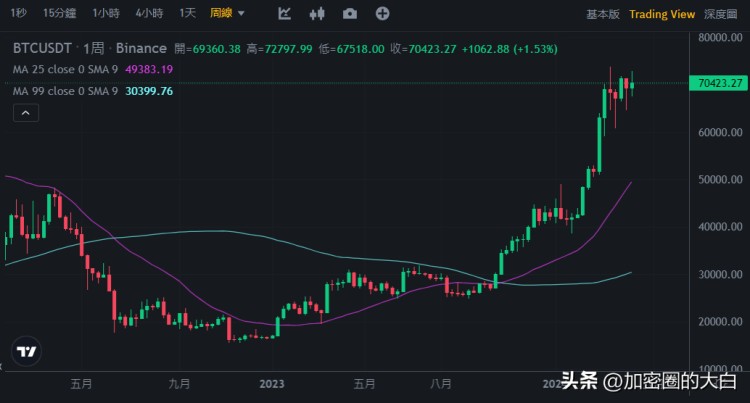Select the 1秒 timeframe

[18, 13]
